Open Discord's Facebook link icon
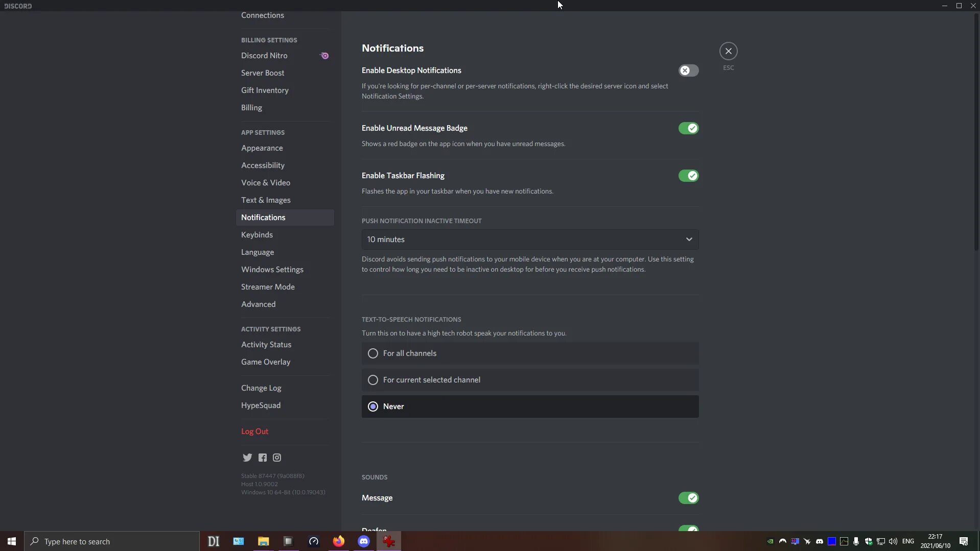 pyautogui.click(x=262, y=458)
